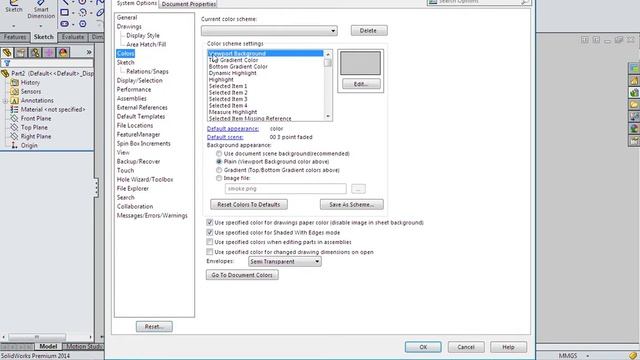Open the FeatureManager design tree tab icon
This screenshot has height=360, width=640.
[7, 53]
